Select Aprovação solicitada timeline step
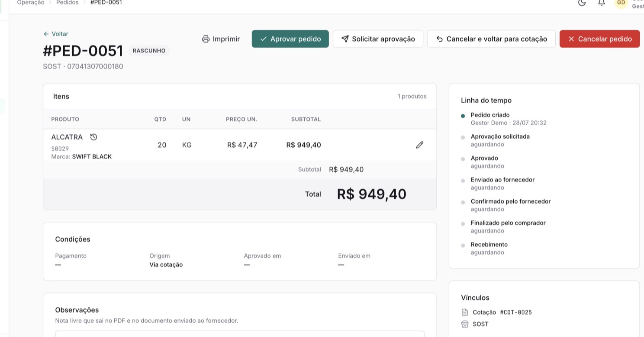The width and height of the screenshot is (644, 337). pos(500,136)
